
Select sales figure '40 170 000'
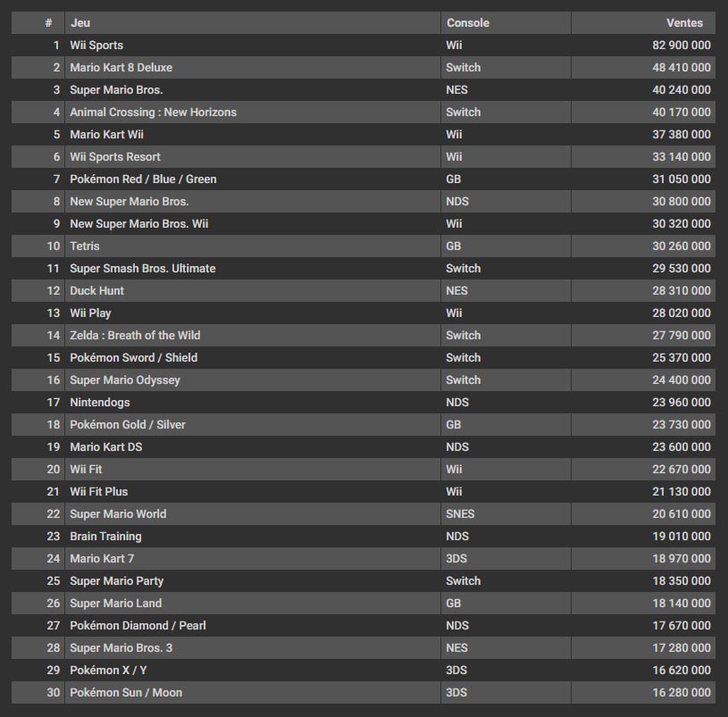682,112
